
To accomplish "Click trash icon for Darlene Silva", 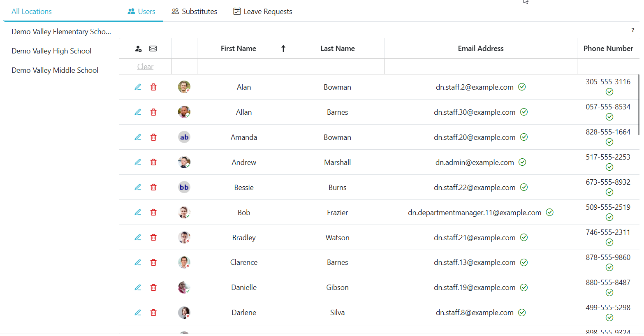I will click(153, 313).
